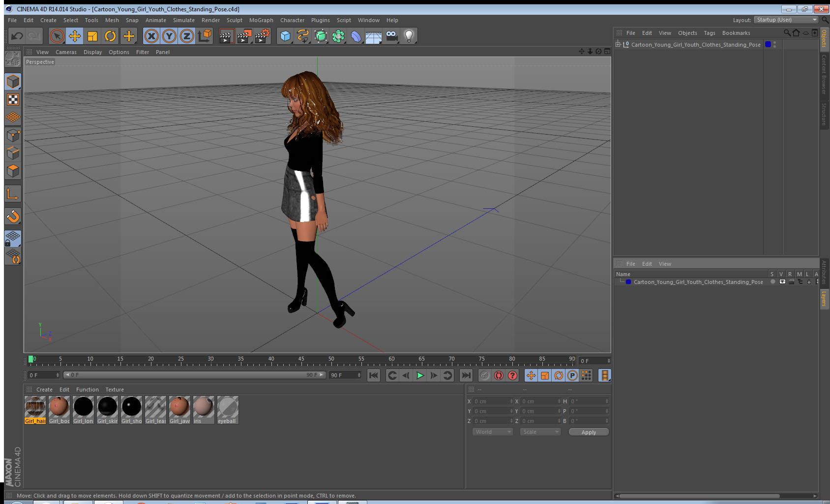This screenshot has width=830, height=504.
Task: Play animation forward
Action: tap(420, 375)
